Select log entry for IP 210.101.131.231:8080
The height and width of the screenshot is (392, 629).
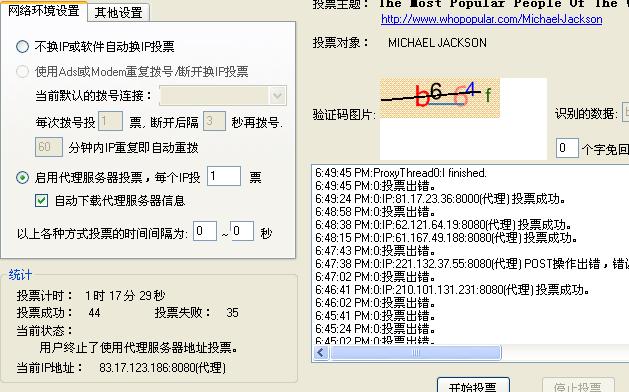[452, 290]
